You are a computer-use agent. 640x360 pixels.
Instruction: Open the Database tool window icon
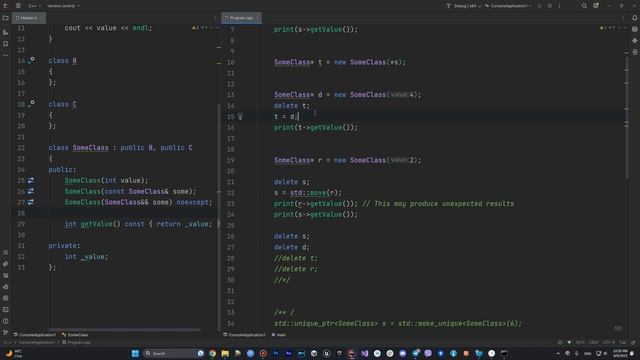pos(634,29)
